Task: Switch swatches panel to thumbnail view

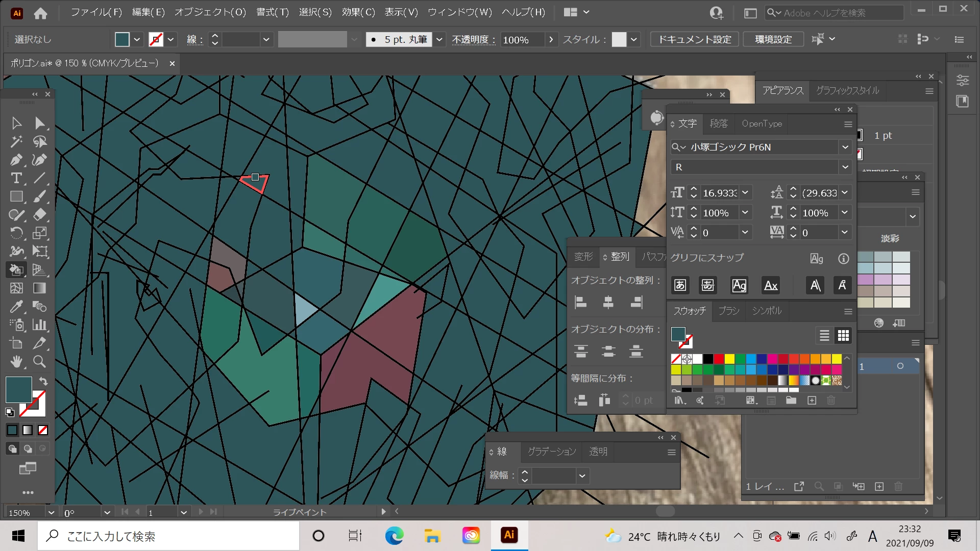Action: coord(843,335)
